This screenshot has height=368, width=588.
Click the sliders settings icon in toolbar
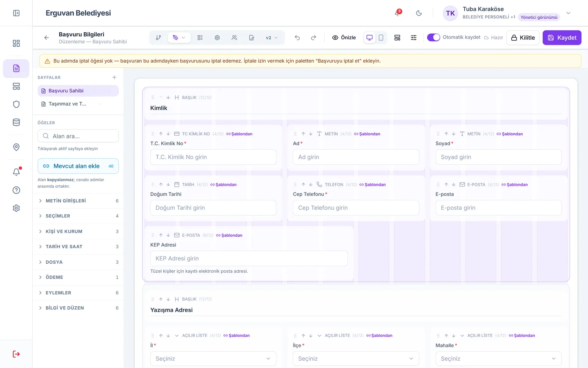tap(414, 38)
